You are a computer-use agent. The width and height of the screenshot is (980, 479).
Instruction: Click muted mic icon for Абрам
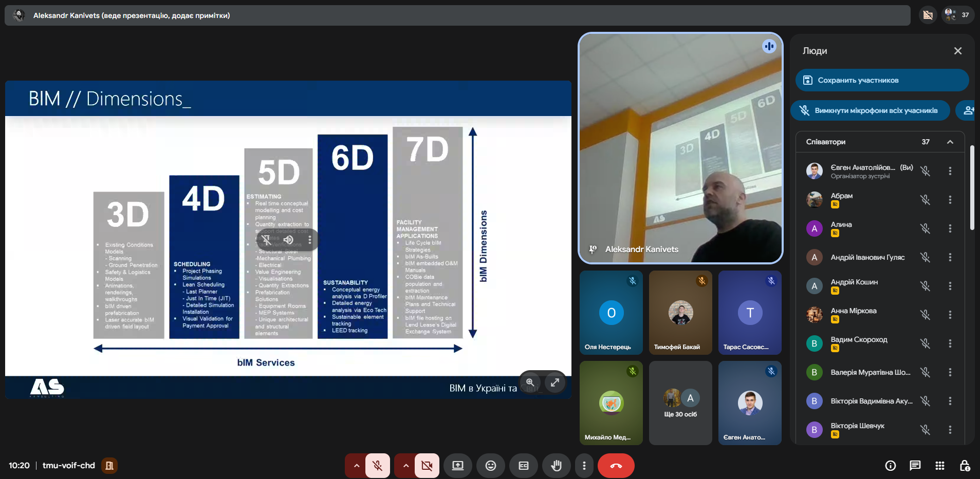point(926,200)
